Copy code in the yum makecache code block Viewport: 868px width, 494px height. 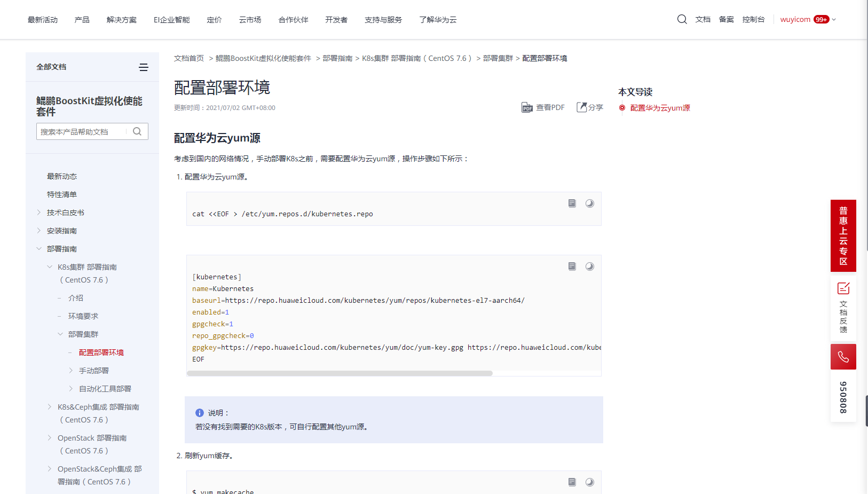[572, 482]
